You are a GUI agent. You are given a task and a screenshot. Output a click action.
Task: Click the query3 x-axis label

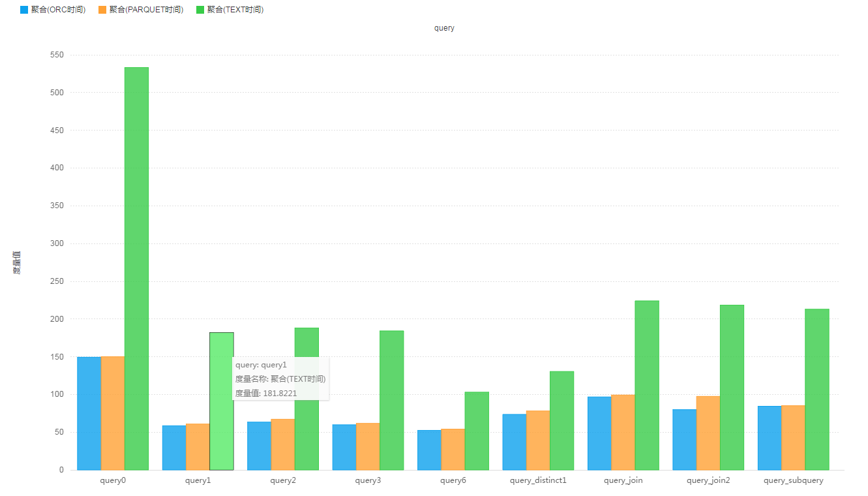[x=368, y=480]
